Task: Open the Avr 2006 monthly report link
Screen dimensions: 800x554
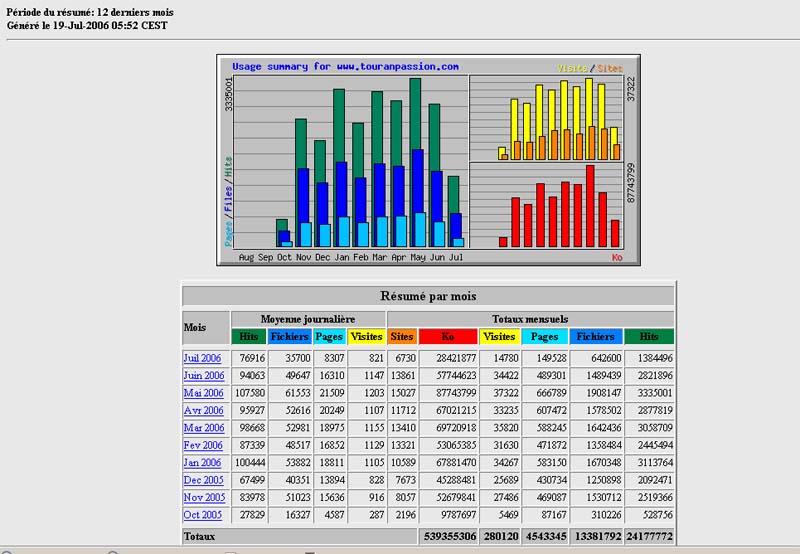Action: pyautogui.click(x=203, y=410)
